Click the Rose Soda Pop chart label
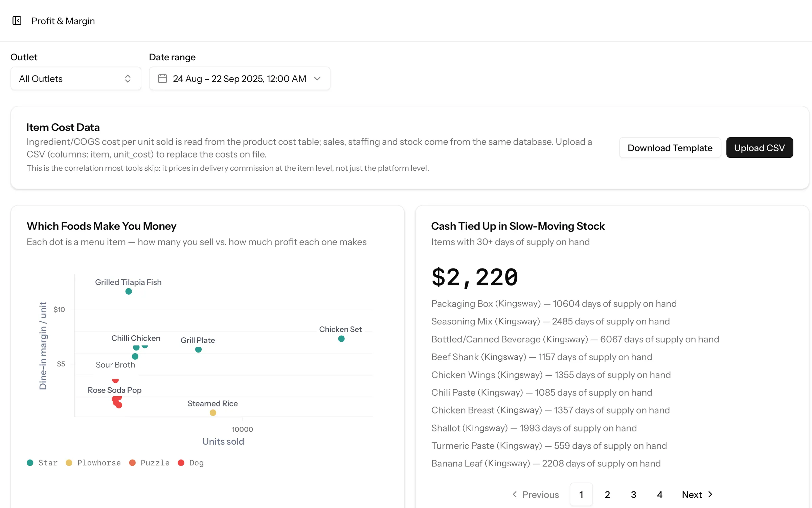Viewport: 812px width, 508px height. pyautogui.click(x=114, y=390)
